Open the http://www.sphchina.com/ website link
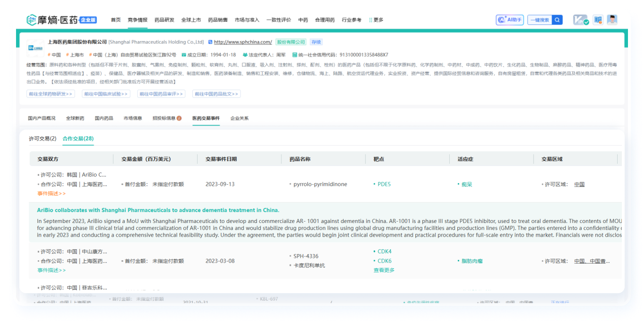644x321 pixels. tap(243, 42)
